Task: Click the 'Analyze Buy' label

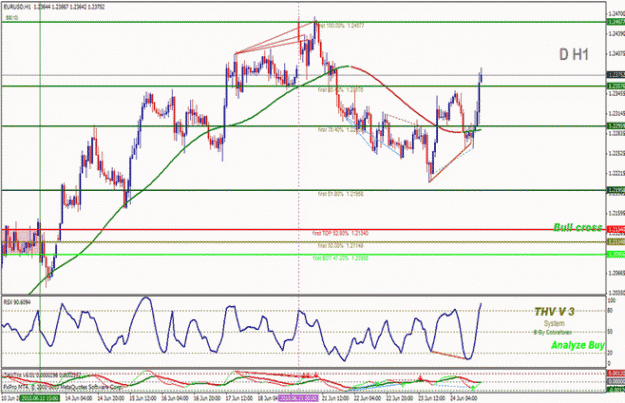Action: [x=578, y=345]
